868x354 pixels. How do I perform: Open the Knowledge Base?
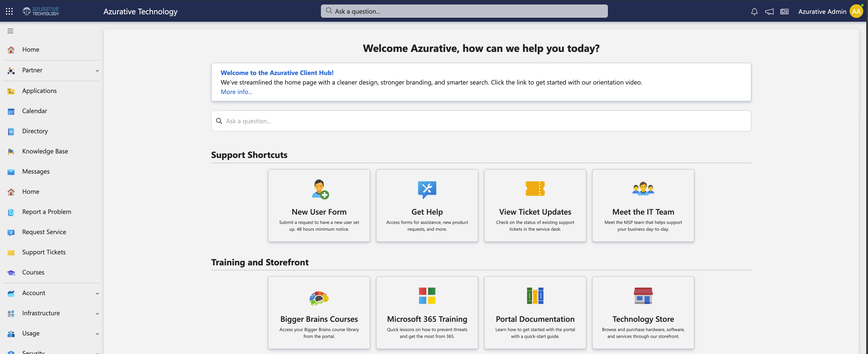tap(45, 151)
